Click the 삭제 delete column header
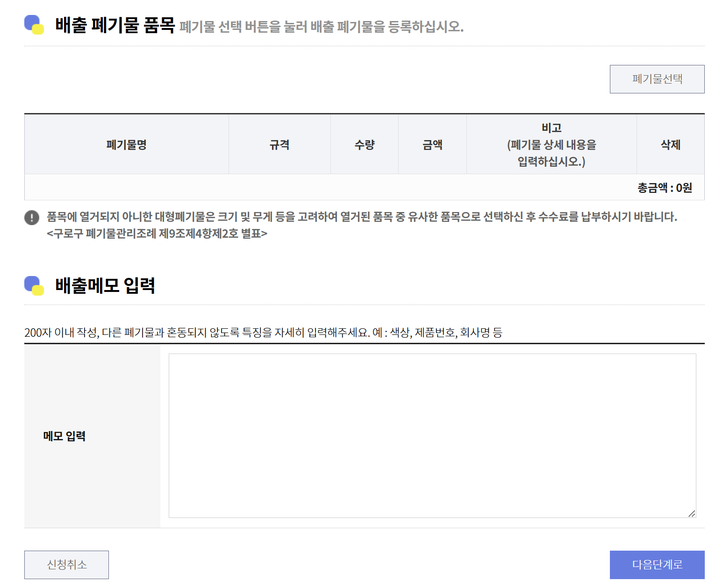This screenshot has width=723, height=588. tap(670, 145)
